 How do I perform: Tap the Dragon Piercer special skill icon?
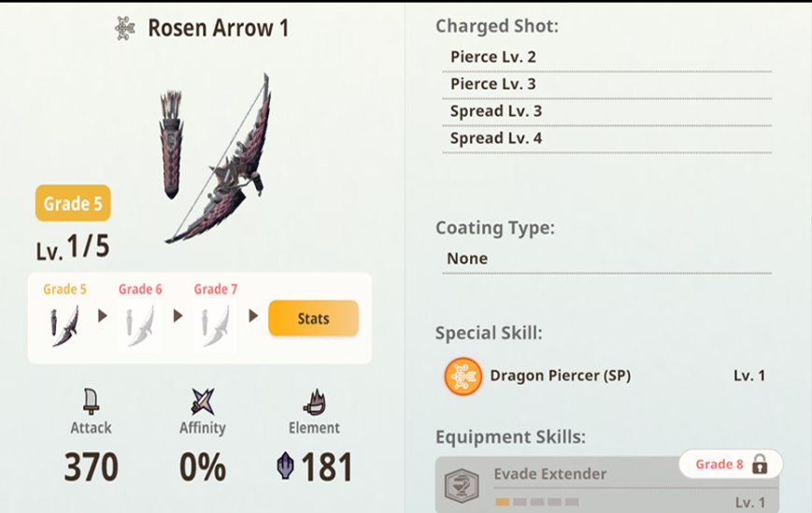coord(463,376)
